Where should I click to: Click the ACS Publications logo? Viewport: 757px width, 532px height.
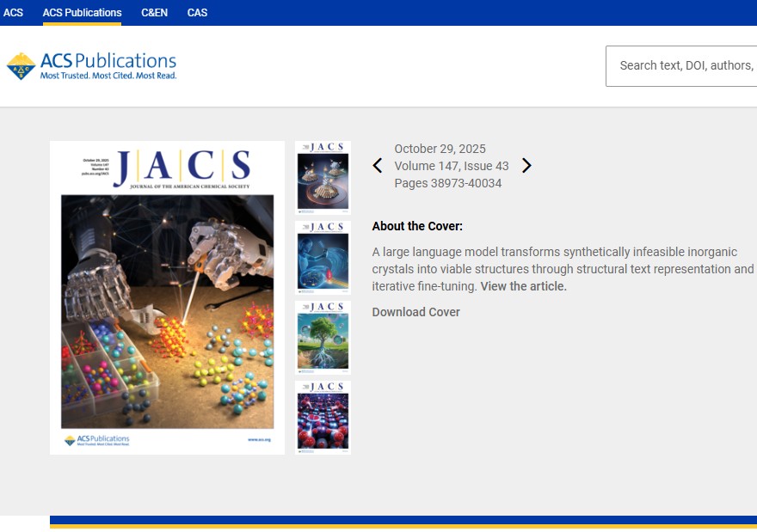click(91, 66)
